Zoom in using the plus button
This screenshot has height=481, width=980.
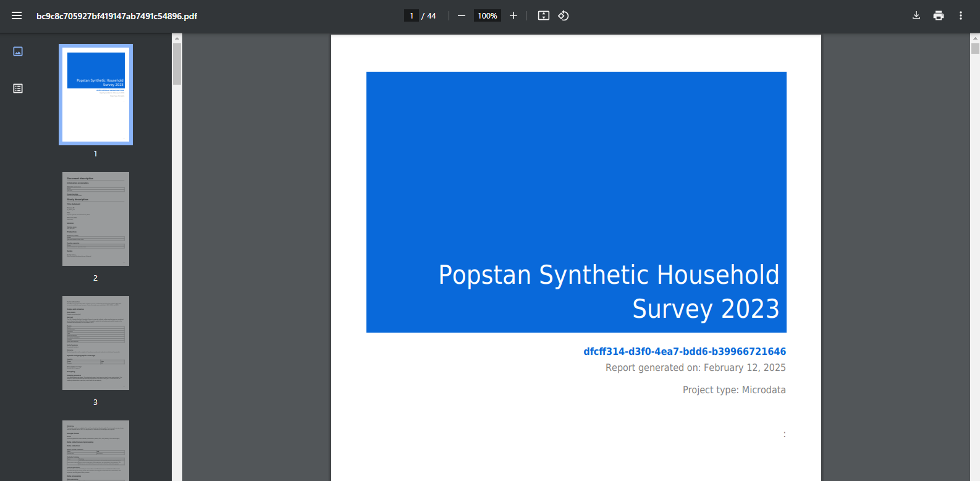point(513,15)
